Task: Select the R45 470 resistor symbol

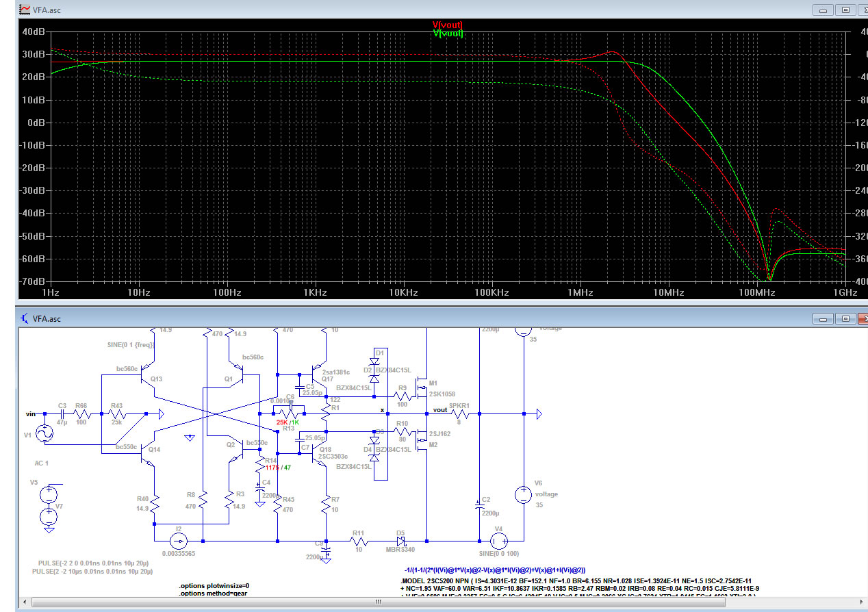Action: (x=277, y=505)
